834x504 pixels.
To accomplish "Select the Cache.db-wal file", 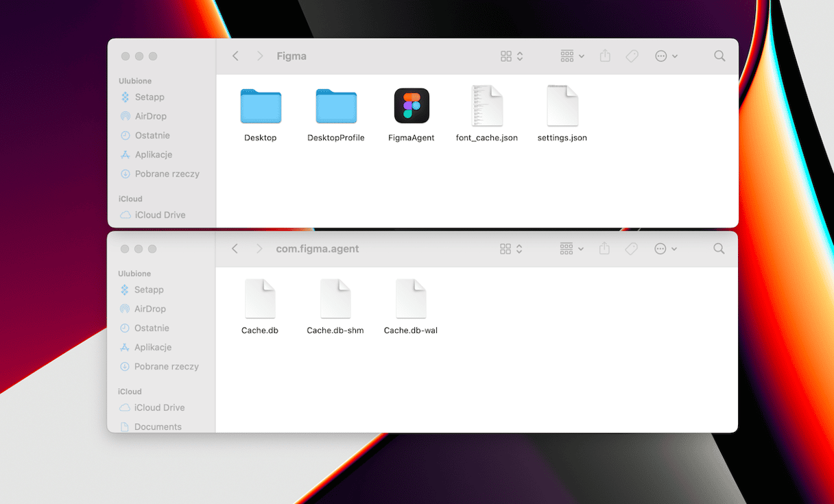I will 411,299.
